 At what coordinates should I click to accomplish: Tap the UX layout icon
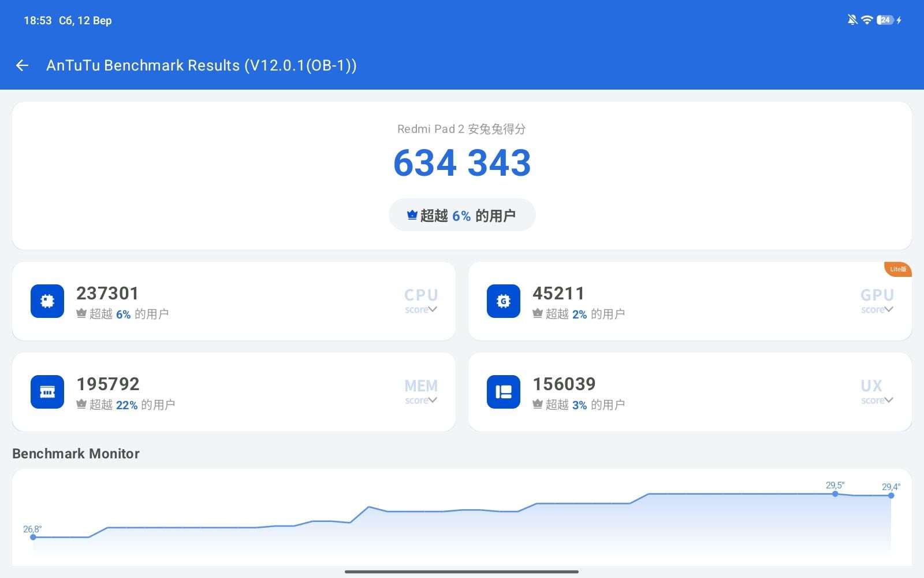point(504,392)
